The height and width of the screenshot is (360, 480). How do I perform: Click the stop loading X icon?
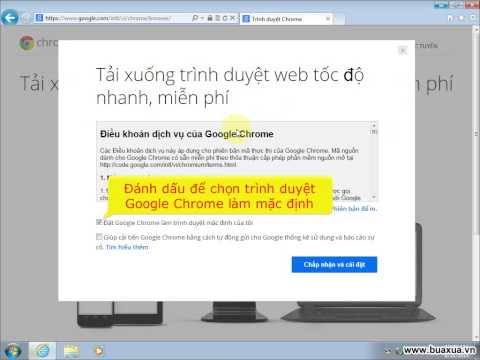(x=233, y=18)
